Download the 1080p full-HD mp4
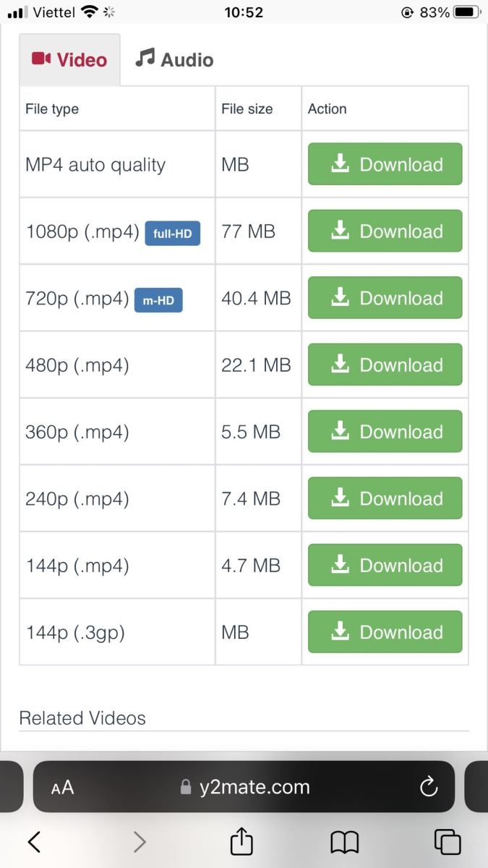This screenshot has height=868, width=488. click(385, 231)
